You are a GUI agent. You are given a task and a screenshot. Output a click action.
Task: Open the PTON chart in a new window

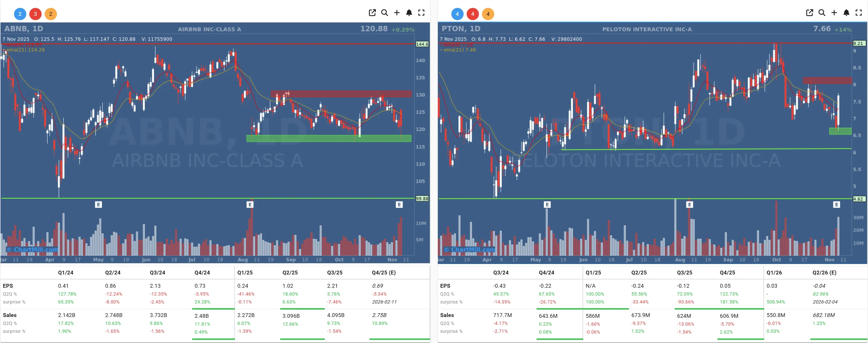[x=809, y=12]
